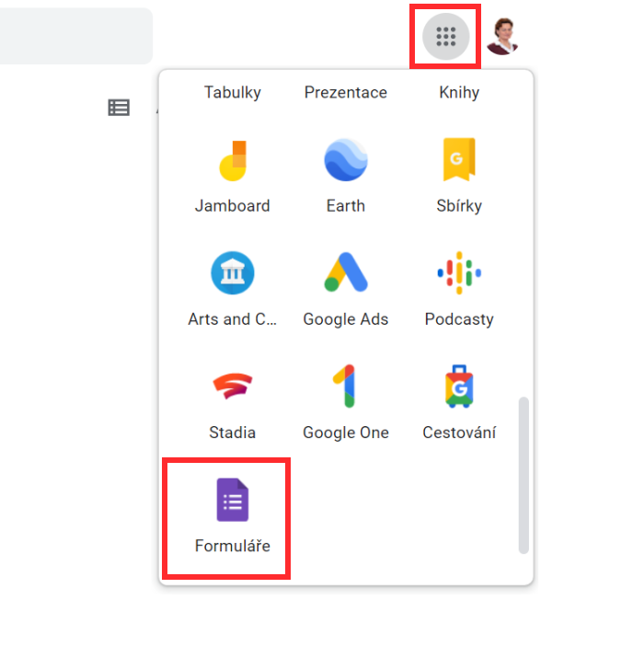
Task: Click the Google One label
Action: (346, 433)
